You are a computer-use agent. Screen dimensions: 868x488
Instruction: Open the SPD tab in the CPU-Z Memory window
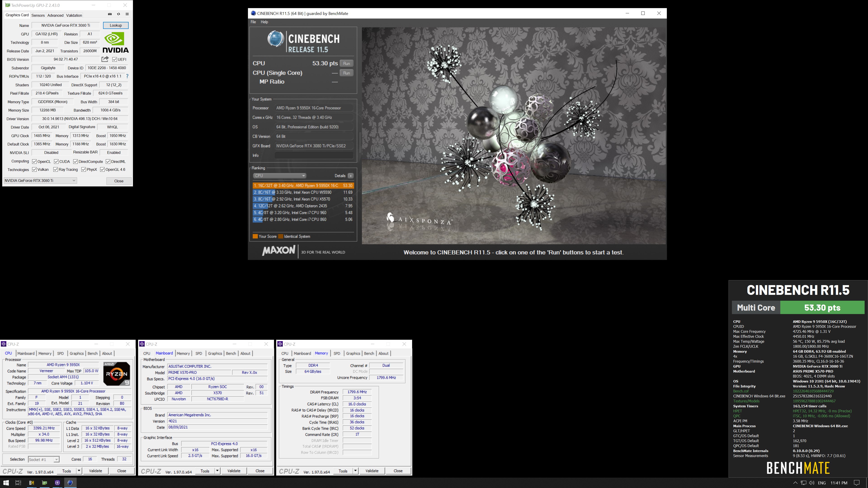click(337, 353)
